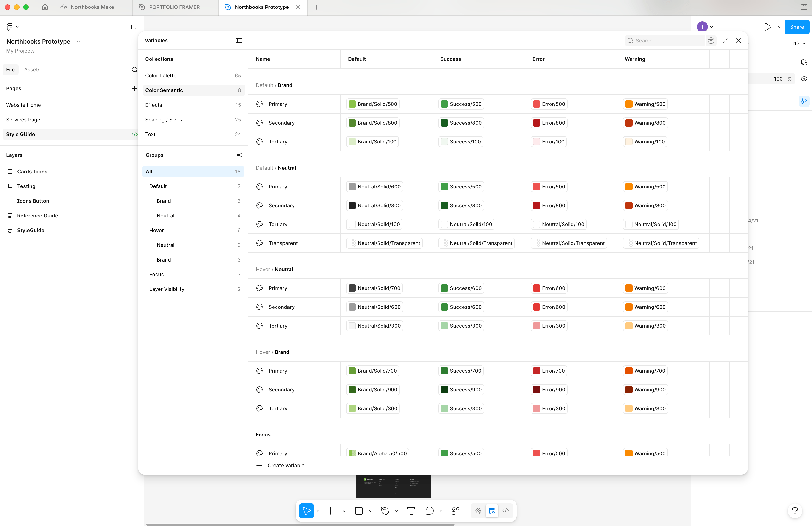Switch to Dev Mode in toolbar

[x=506, y=511]
